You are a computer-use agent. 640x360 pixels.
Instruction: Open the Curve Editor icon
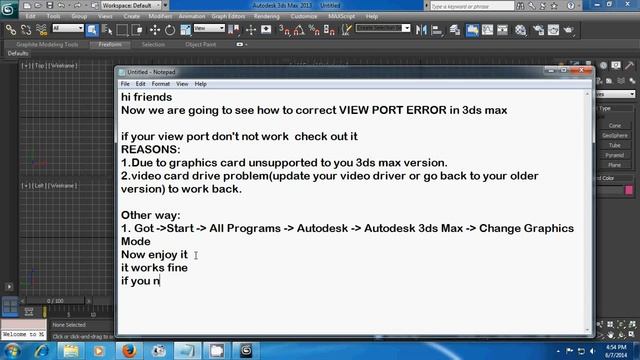(x=487, y=30)
